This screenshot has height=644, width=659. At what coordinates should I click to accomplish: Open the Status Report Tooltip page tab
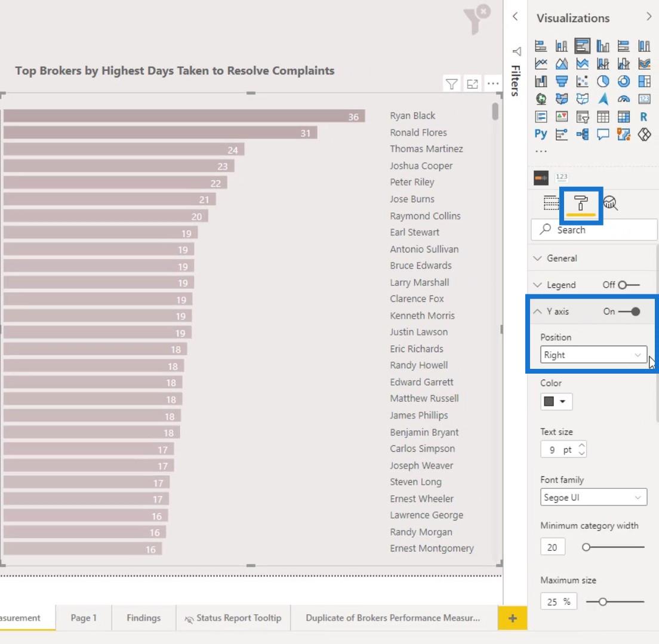pos(233,618)
